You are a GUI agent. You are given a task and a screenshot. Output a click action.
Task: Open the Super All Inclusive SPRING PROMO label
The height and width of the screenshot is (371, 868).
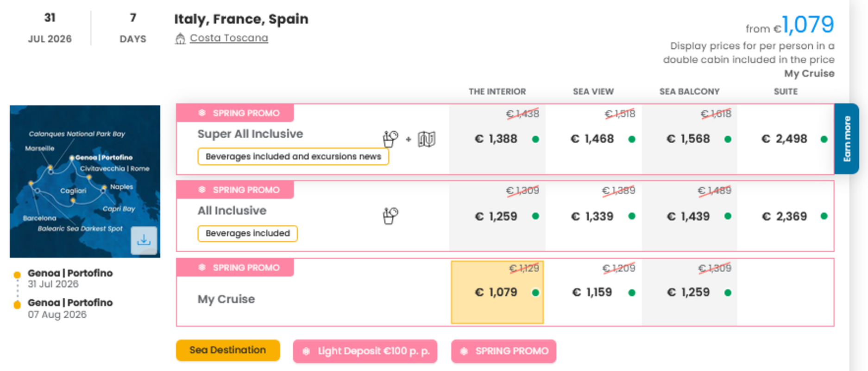click(x=235, y=113)
